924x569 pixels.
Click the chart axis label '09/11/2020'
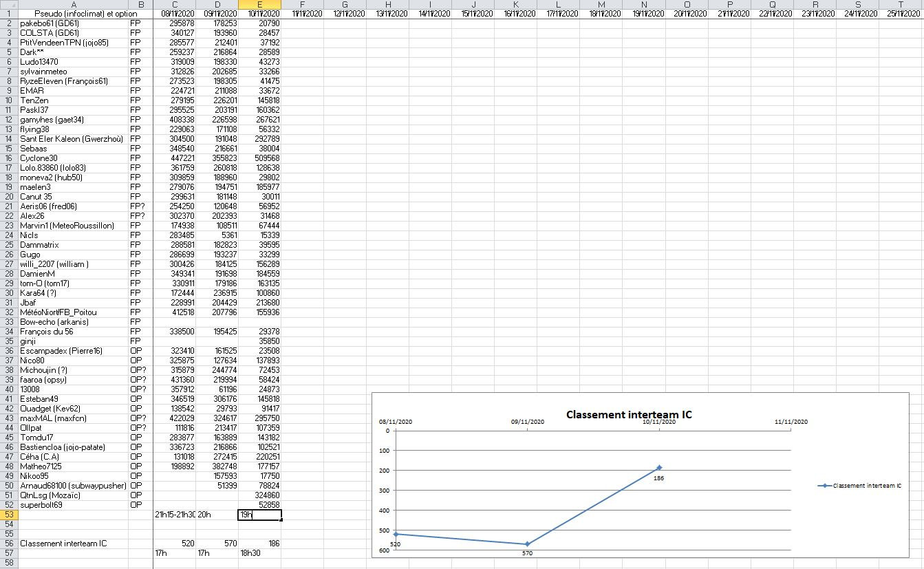pyautogui.click(x=528, y=422)
